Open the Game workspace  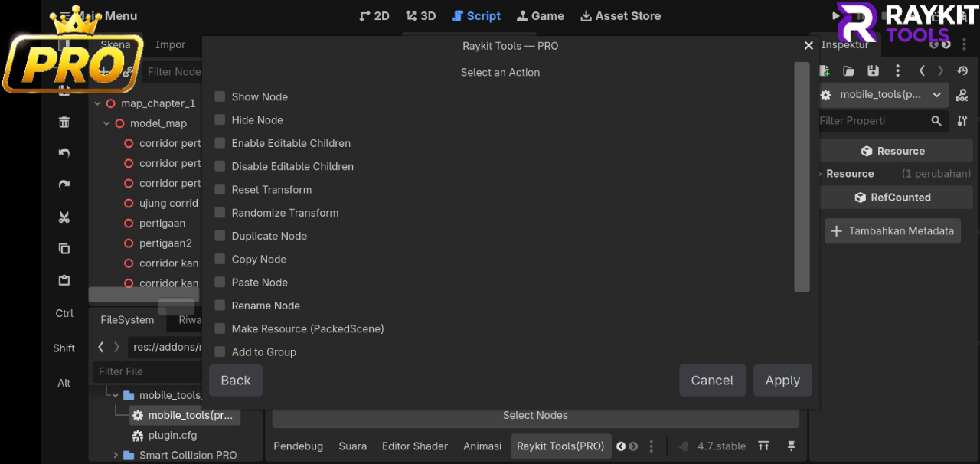click(x=541, y=16)
